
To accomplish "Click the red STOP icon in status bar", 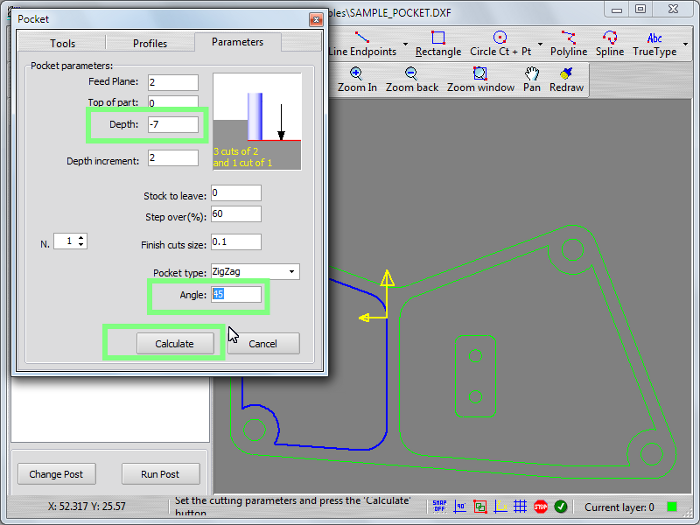I will (541, 507).
